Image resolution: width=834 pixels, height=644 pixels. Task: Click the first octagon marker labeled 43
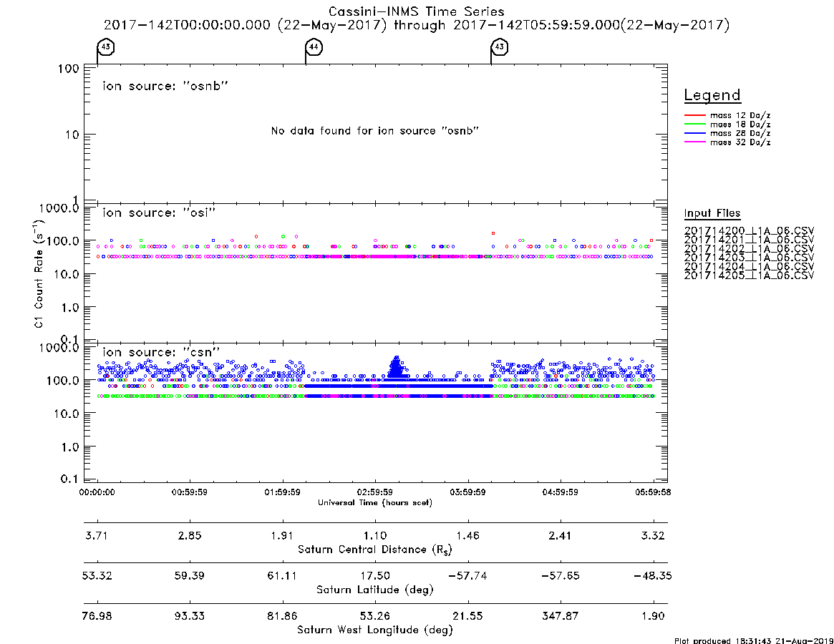pos(106,47)
